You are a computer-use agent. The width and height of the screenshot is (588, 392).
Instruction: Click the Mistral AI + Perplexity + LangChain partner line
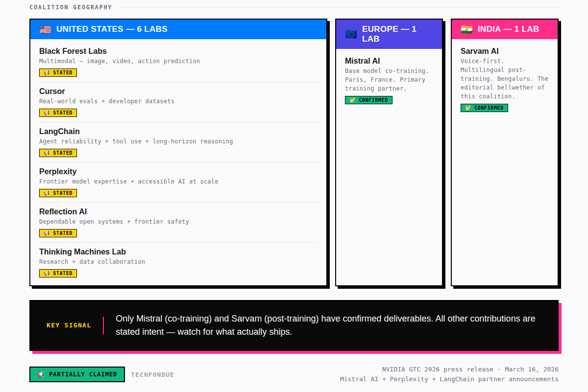[449, 379]
